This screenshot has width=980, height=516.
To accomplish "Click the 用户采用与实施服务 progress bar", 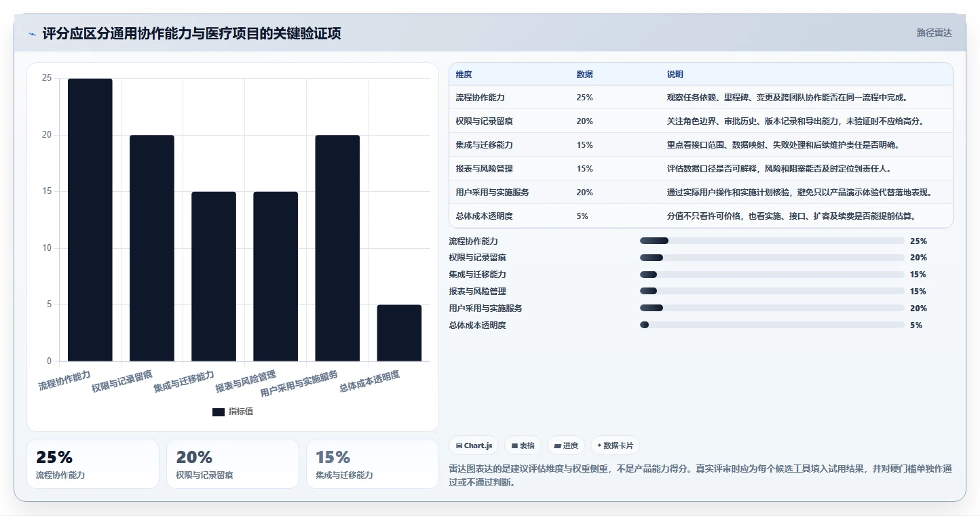I will click(x=772, y=309).
